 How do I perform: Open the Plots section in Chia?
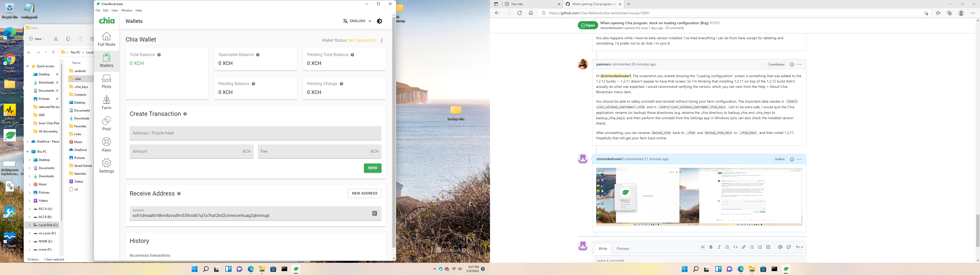pos(106,80)
